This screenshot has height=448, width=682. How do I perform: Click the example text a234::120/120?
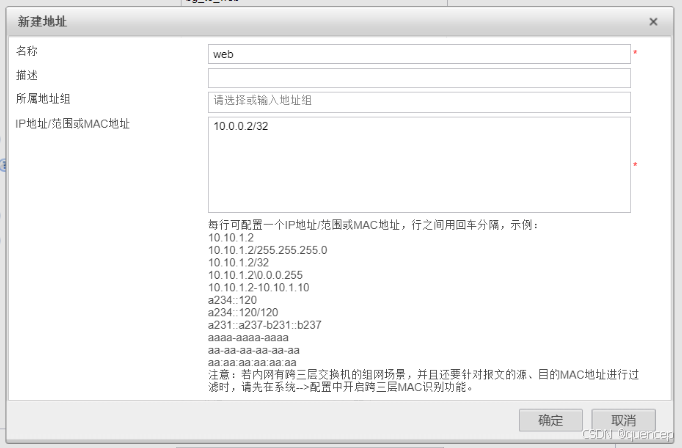(x=243, y=312)
